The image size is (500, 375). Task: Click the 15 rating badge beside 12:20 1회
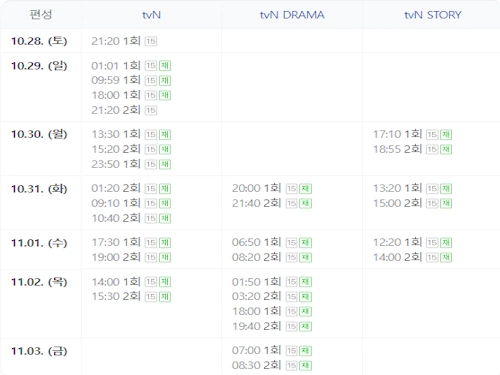[x=432, y=243]
